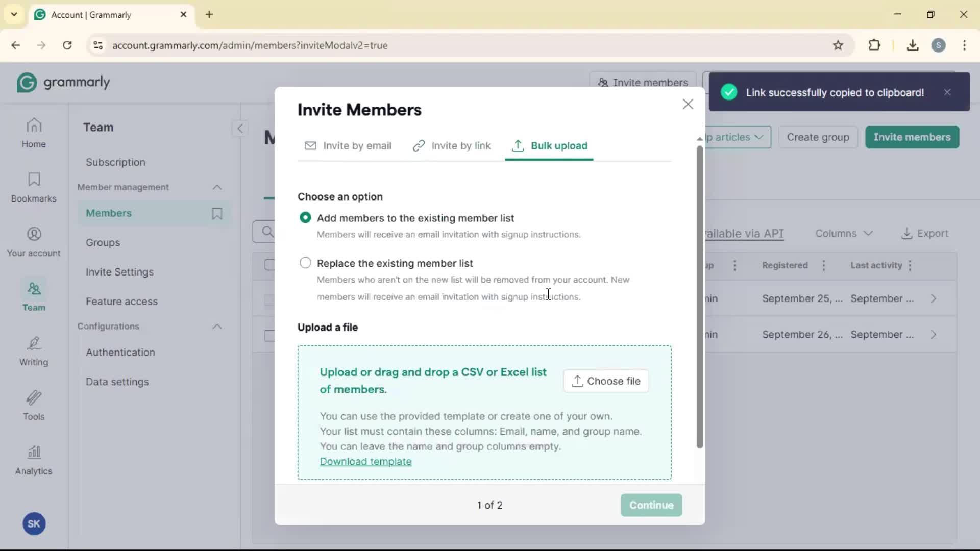Open the Tools section in sidebar
Screen dimensions: 980x551
[x=33, y=406]
